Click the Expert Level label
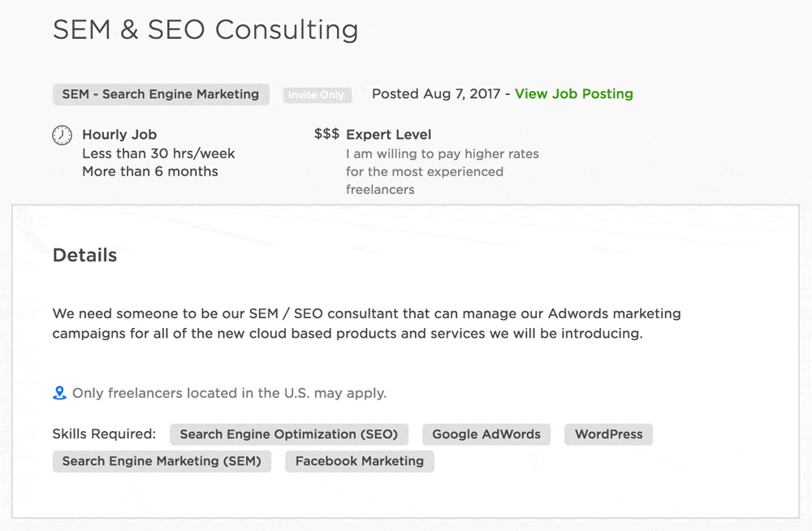The image size is (812, 531). click(x=389, y=135)
